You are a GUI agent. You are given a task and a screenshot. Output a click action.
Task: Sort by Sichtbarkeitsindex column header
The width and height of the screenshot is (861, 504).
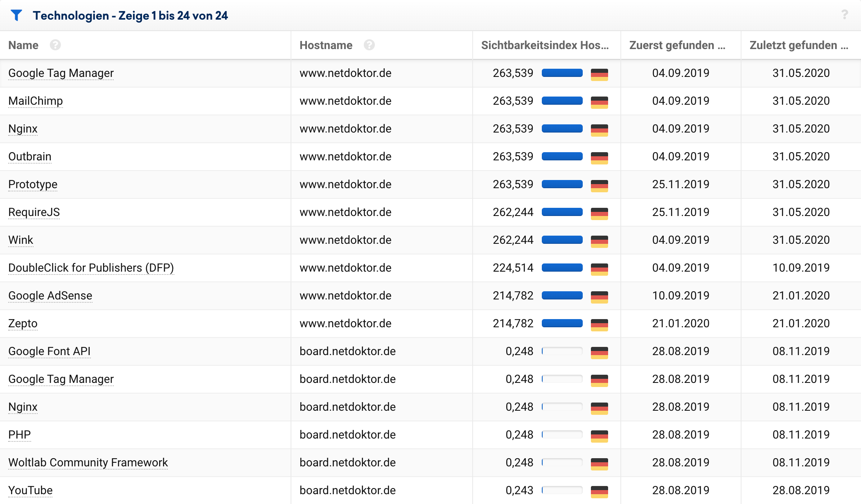coord(545,45)
